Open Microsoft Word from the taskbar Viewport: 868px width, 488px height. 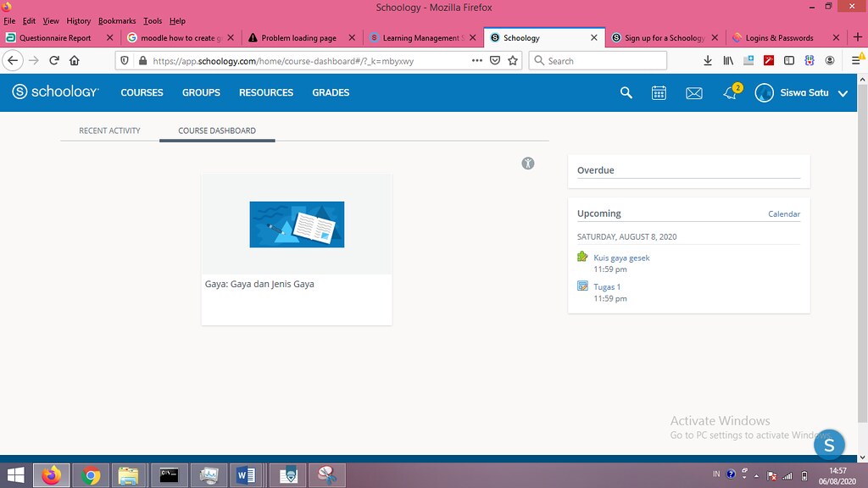point(245,475)
